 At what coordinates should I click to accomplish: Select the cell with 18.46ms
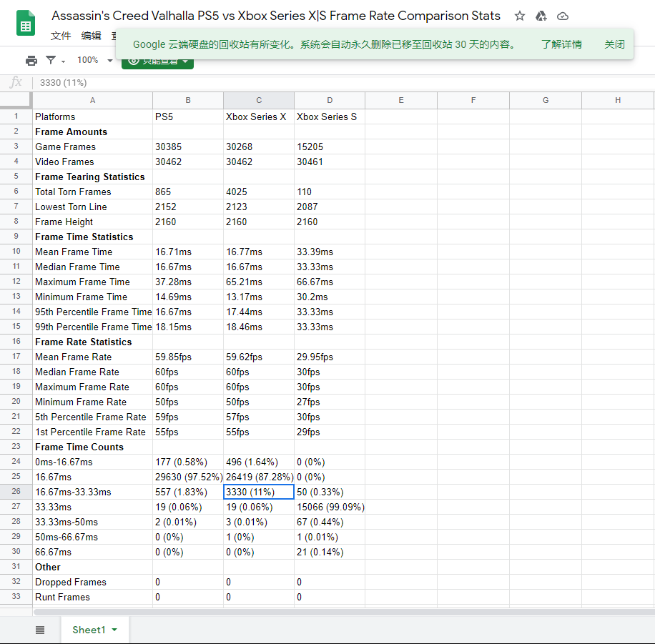[x=259, y=327]
